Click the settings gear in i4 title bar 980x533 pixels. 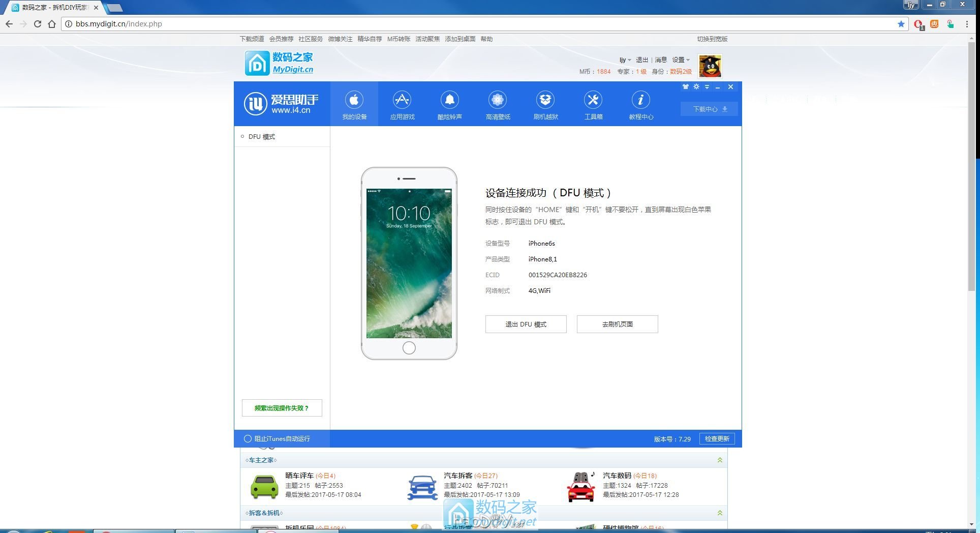[x=696, y=87]
